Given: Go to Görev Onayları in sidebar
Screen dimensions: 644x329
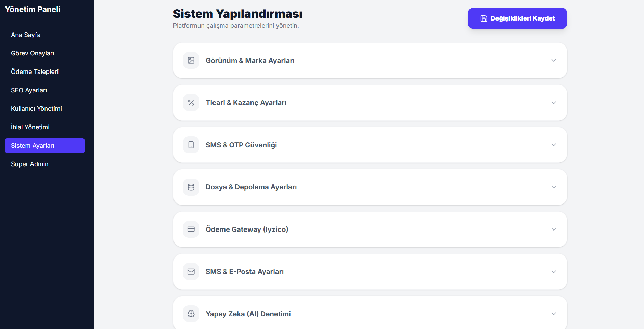Looking at the screenshot, I should [33, 53].
